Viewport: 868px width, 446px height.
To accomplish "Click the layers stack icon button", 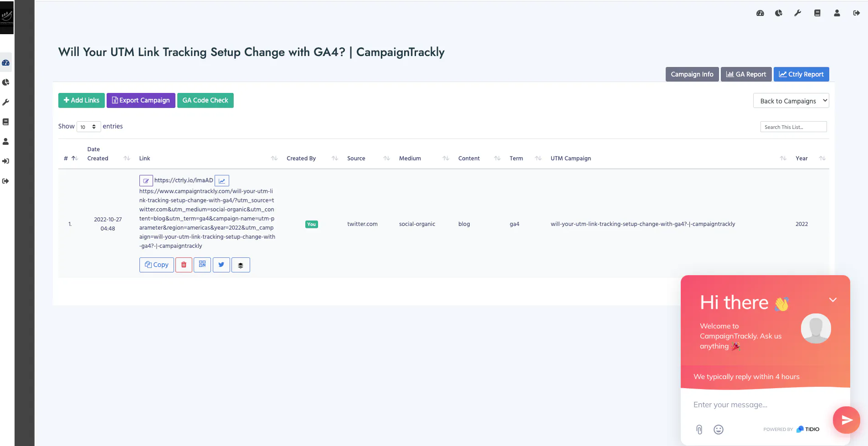I will click(x=241, y=265).
